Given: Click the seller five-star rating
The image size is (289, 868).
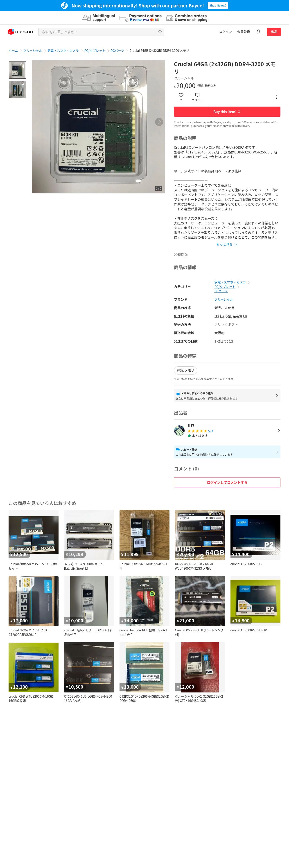Looking at the screenshot, I should pos(197,431).
